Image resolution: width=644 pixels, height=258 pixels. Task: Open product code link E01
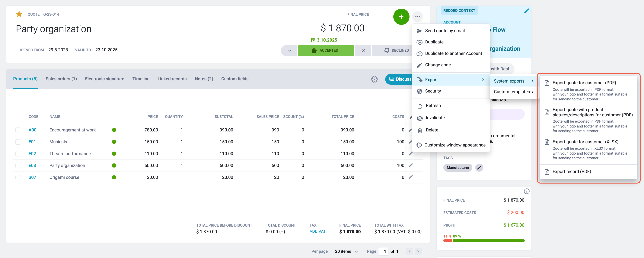point(32,142)
